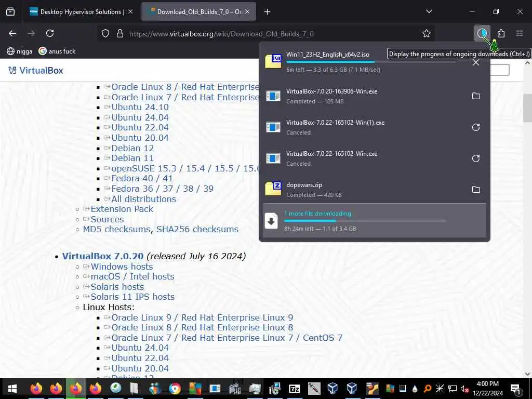Go back to the previous page
The width and height of the screenshot is (532, 399).
pos(12,33)
